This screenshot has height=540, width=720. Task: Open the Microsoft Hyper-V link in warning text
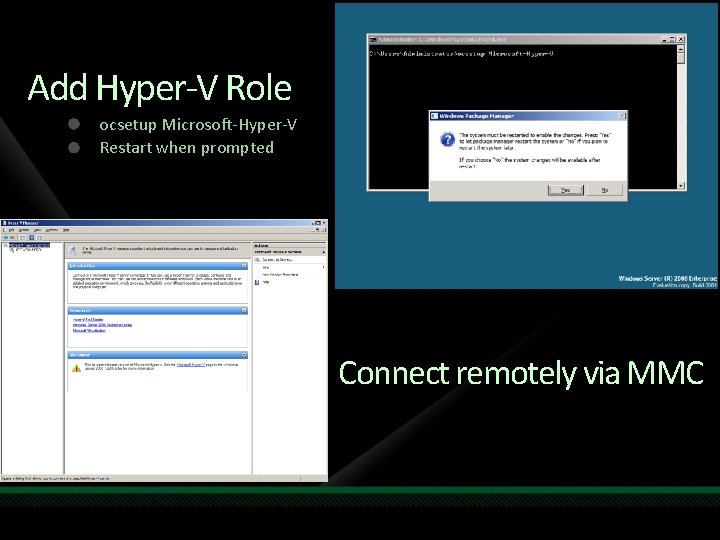191,365
